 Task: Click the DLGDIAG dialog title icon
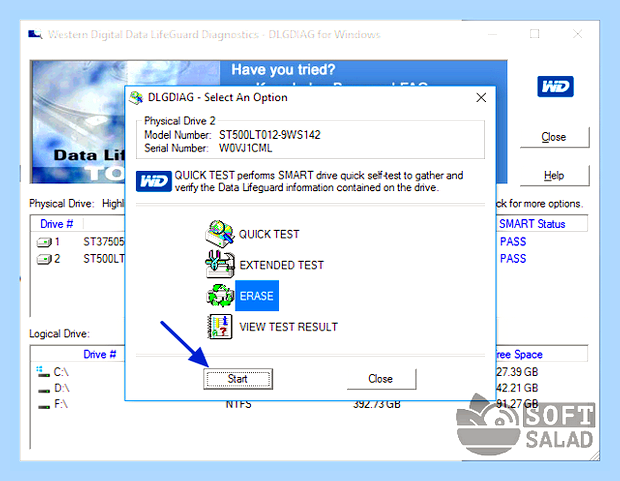click(136, 97)
